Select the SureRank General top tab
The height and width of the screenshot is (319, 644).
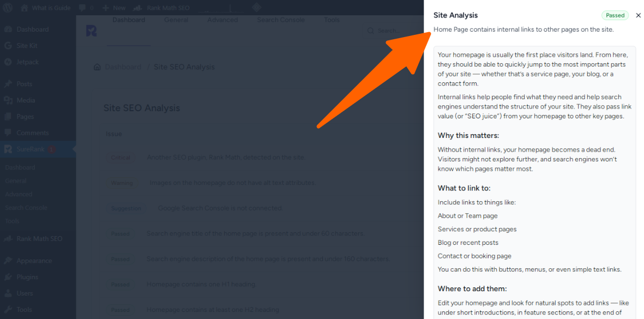click(176, 20)
